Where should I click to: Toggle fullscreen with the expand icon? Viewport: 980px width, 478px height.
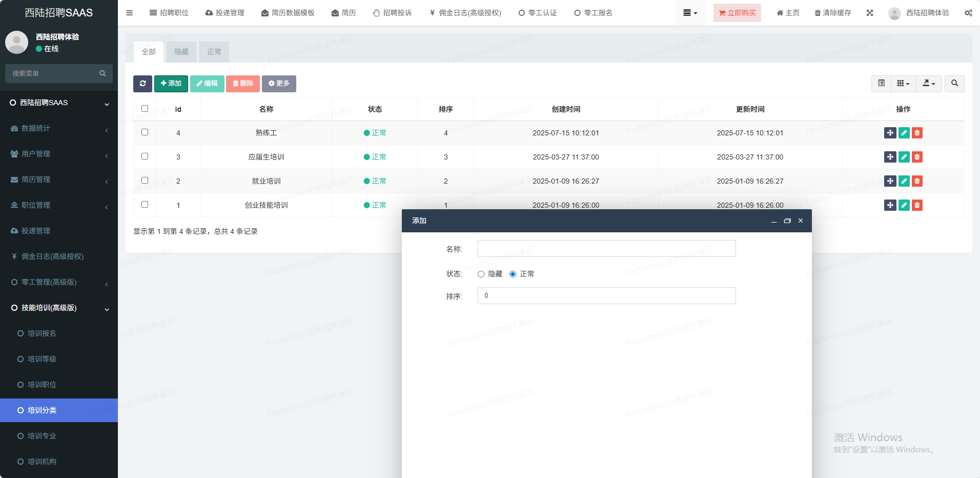pyautogui.click(x=870, y=13)
